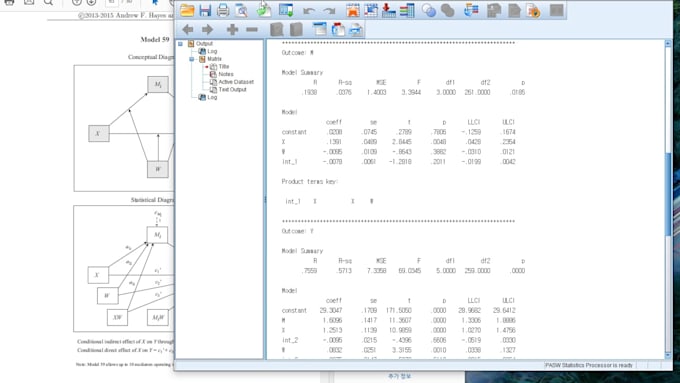Print the output using the printer icon

(223, 10)
